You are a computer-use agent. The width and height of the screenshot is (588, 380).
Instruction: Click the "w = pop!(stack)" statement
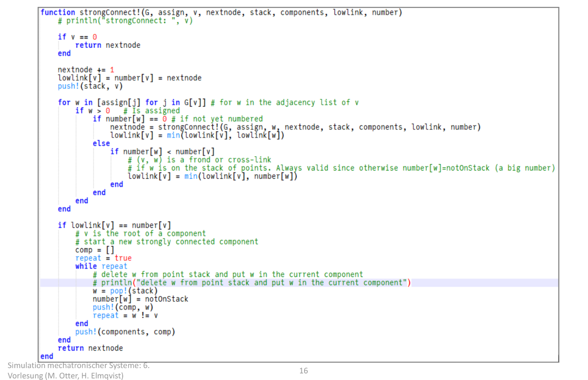point(125,291)
